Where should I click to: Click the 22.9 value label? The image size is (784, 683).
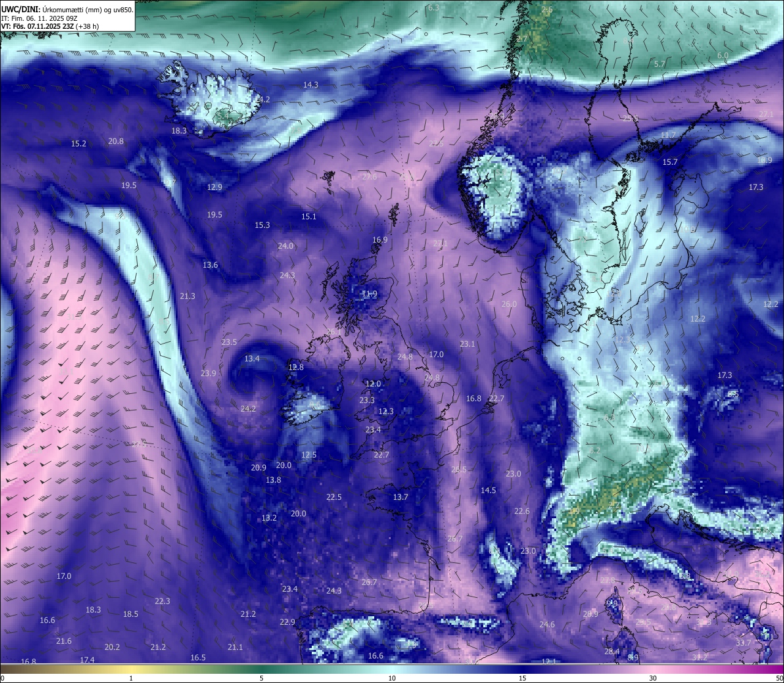coord(287,622)
